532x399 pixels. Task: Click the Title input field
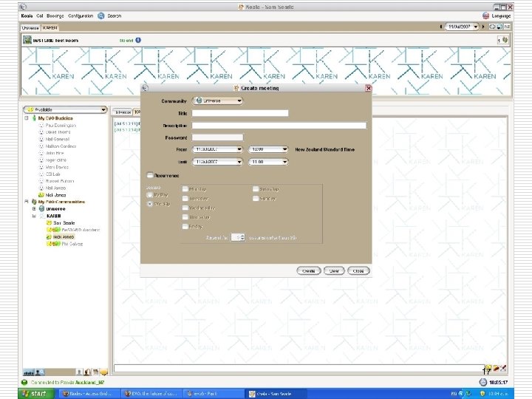click(x=240, y=113)
